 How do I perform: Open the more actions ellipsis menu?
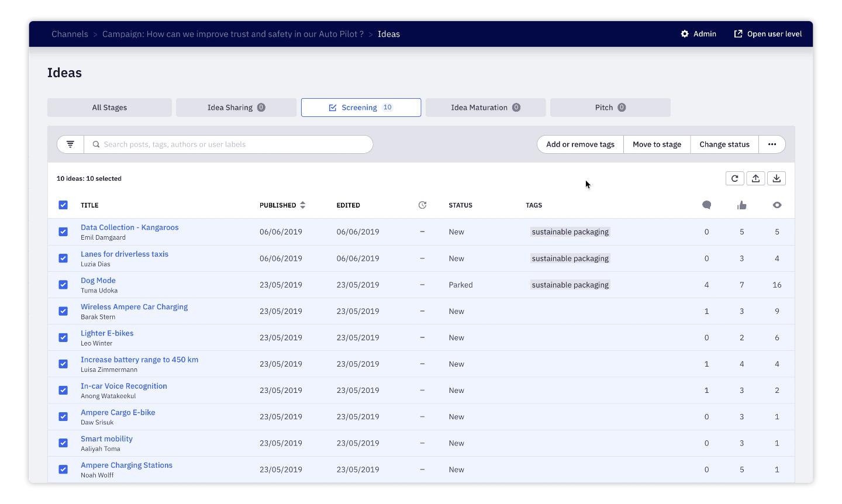click(x=772, y=144)
